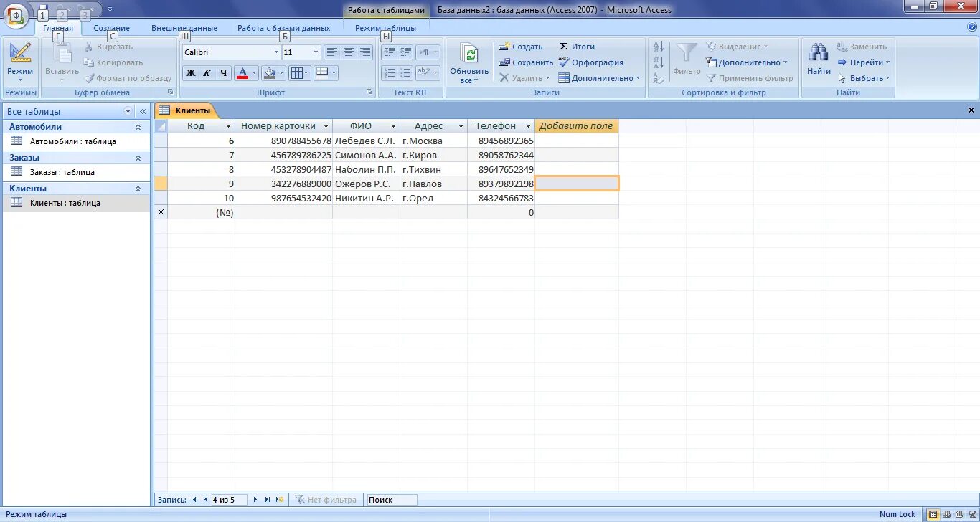Click the Поиск search box
The width and height of the screenshot is (980, 522).
click(x=391, y=500)
